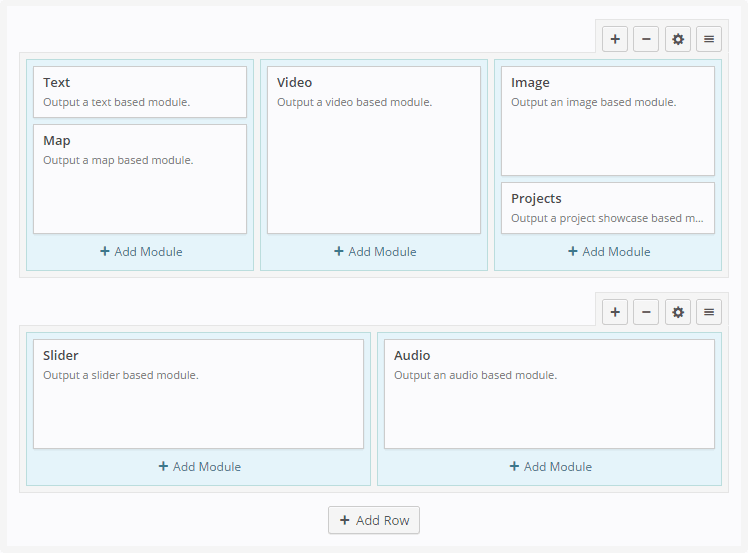Click Add Module under the Map module
748x553 pixels.
[x=141, y=251]
